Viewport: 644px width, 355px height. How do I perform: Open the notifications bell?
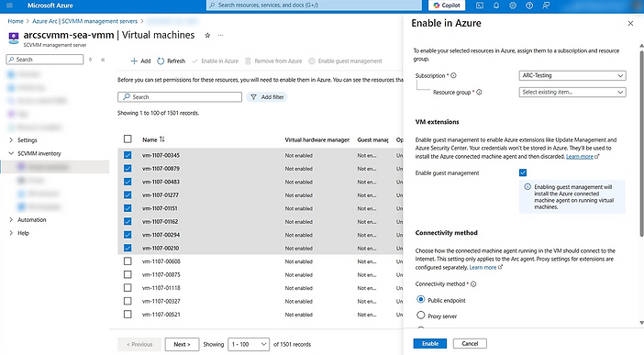pos(496,6)
